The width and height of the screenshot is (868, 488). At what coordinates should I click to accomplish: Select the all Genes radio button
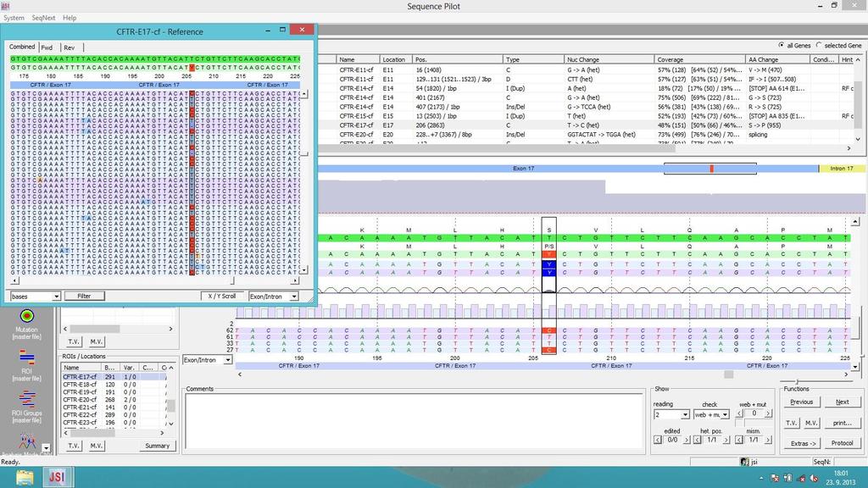pos(781,45)
